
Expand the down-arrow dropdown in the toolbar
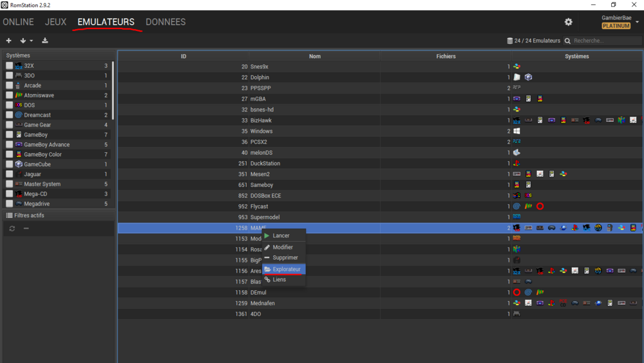(26, 41)
